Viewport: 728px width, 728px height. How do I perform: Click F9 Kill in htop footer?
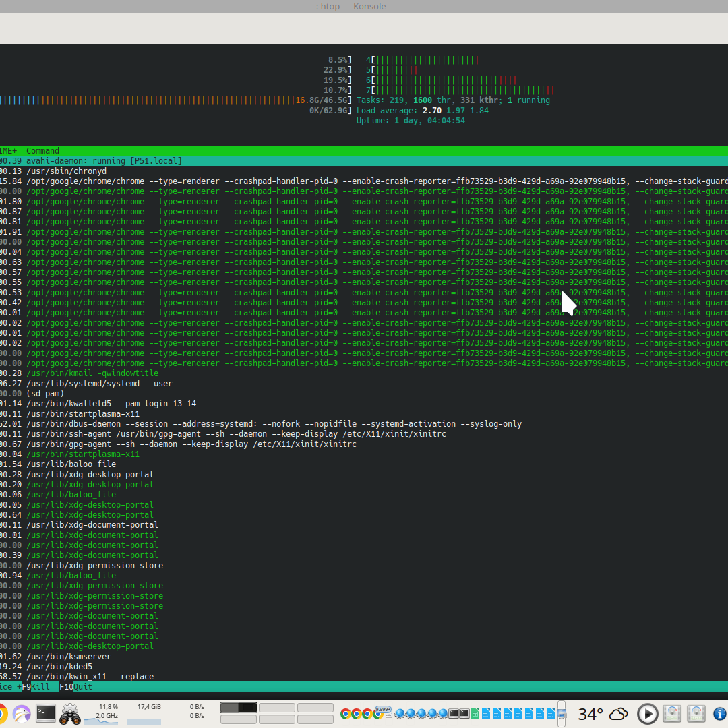pyautogui.click(x=36, y=687)
